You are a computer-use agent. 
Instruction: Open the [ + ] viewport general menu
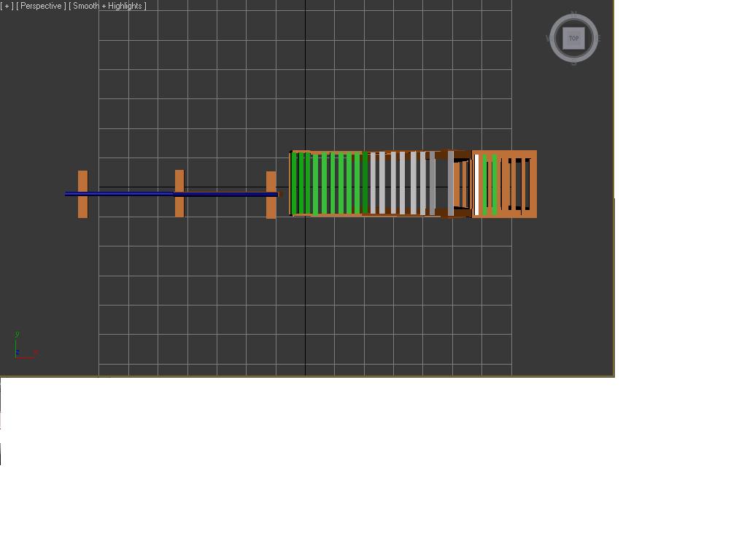[x=7, y=6]
